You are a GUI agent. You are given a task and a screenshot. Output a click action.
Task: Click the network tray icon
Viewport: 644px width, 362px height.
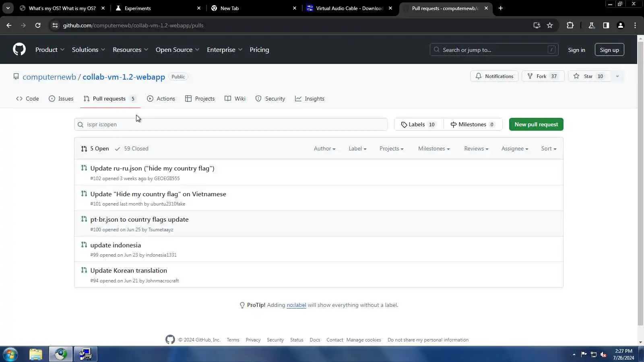pyautogui.click(x=594, y=354)
